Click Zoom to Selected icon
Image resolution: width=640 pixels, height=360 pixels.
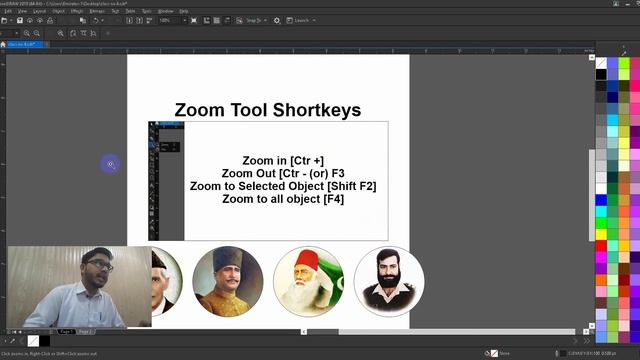coord(60,33)
